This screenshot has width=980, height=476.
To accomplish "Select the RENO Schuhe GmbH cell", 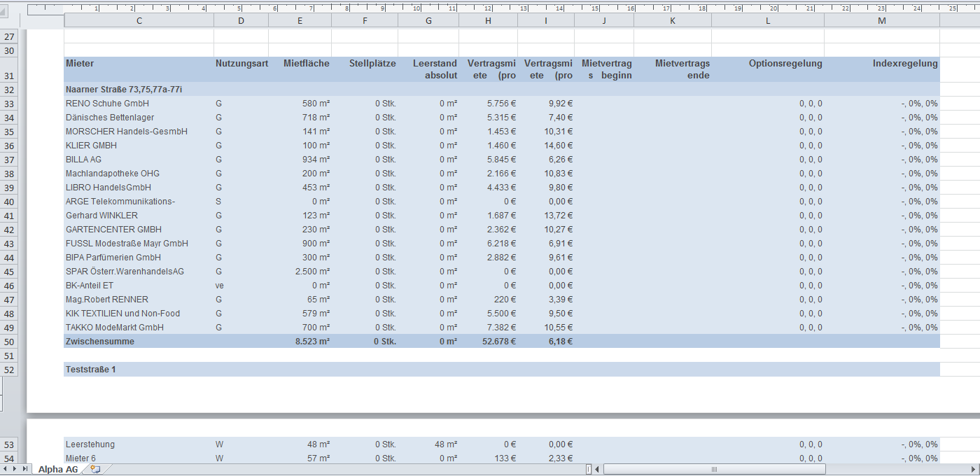I will pos(139,104).
